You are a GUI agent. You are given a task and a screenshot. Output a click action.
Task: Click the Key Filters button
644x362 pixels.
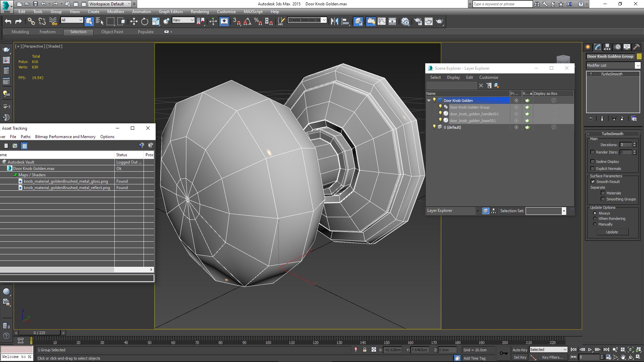coord(552,357)
